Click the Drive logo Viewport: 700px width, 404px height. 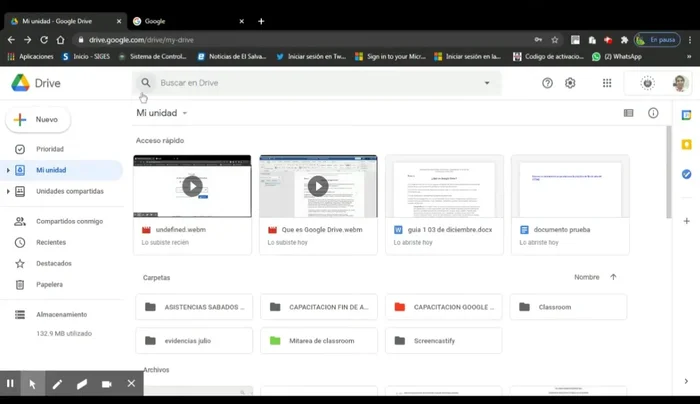(x=36, y=83)
